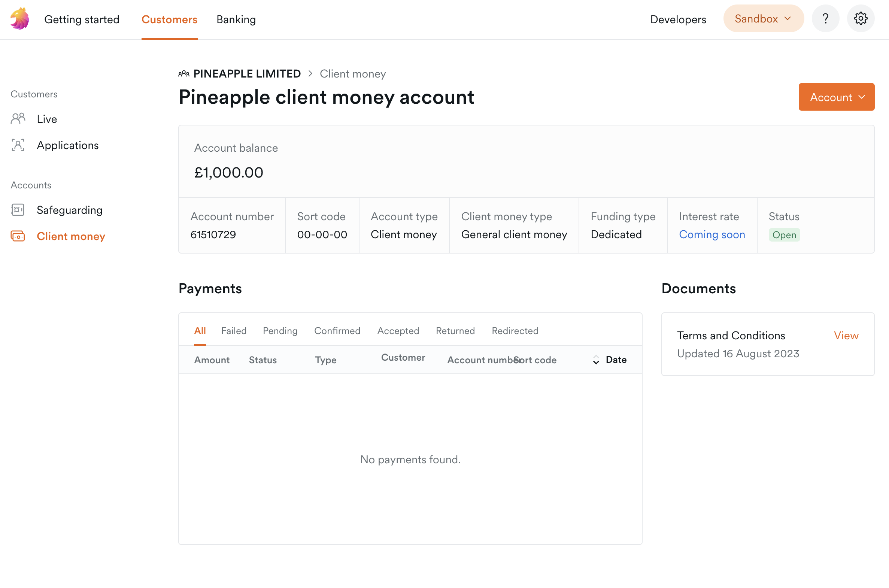Open settings gear icon
Image resolution: width=889 pixels, height=588 pixels.
click(861, 18)
